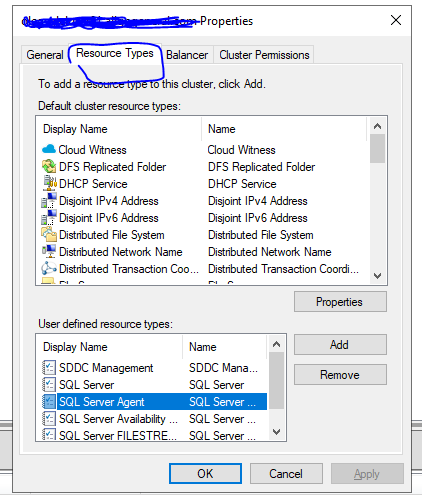The width and height of the screenshot is (422, 495).
Task: Select the Distributed File System display name
Action: (112, 235)
